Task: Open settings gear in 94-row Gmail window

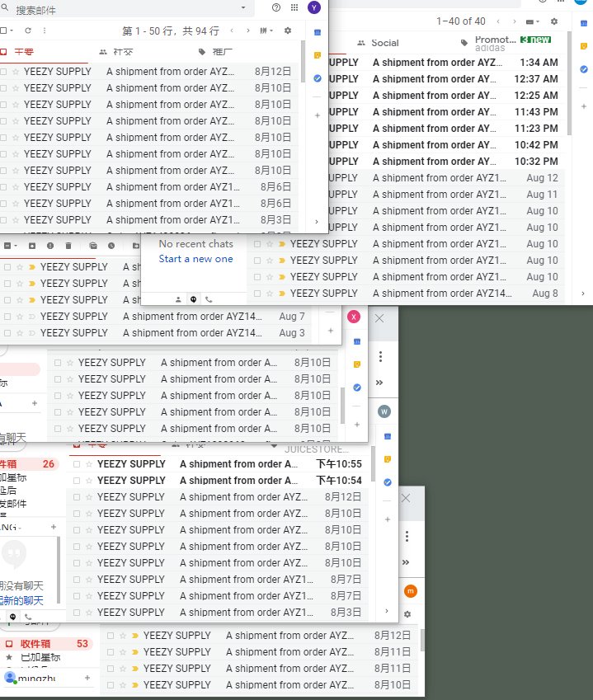Action: click(x=288, y=31)
